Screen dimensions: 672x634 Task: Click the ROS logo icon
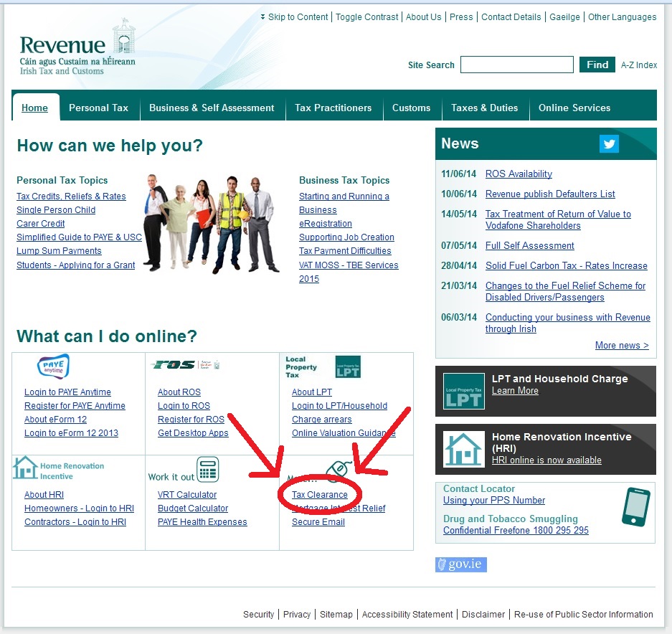coord(185,365)
